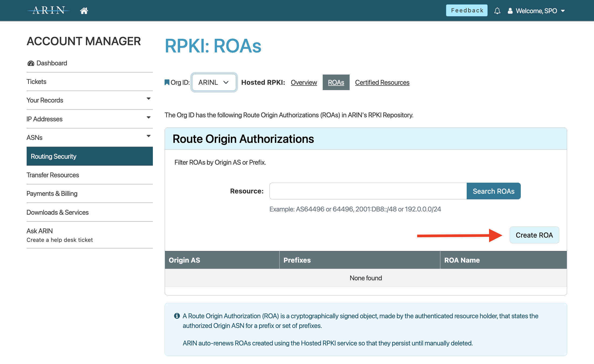Open the ARINL Org ID dropdown
The image size is (594, 364).
click(x=214, y=82)
